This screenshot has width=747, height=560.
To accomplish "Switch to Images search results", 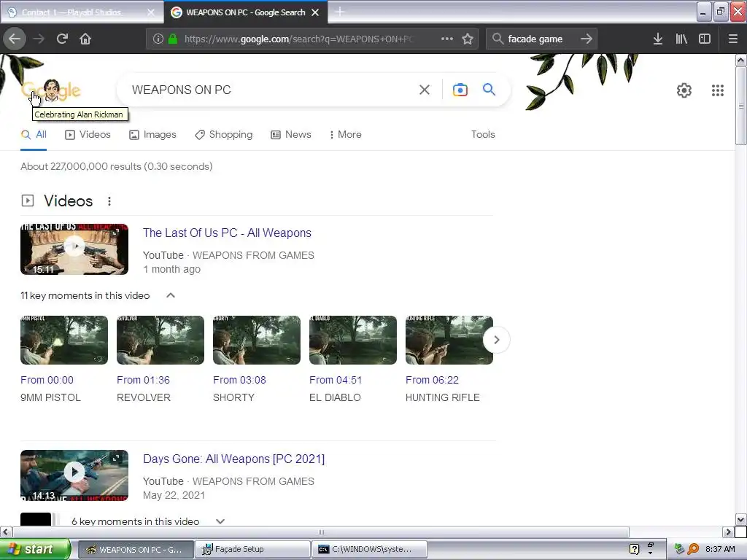I will [x=153, y=135].
